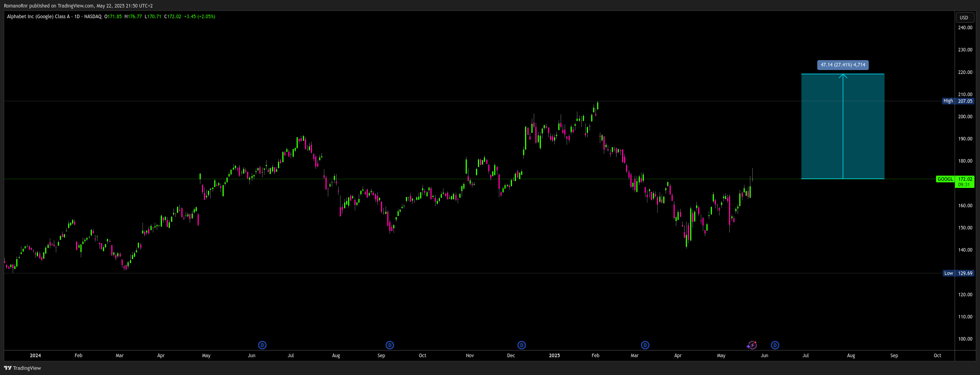Show the dividend marker right after Dec 2024
The height and width of the screenshot is (375, 980).
tap(521, 345)
